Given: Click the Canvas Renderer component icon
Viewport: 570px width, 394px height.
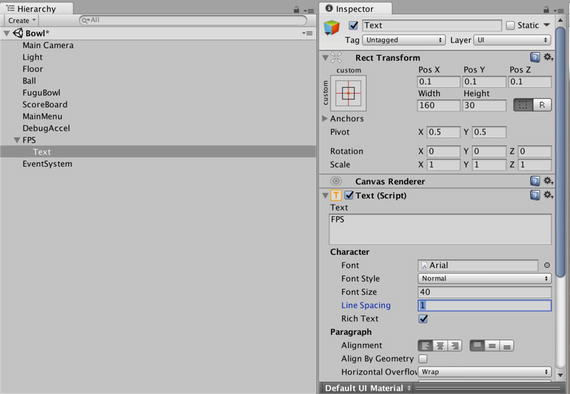Looking at the screenshot, I should 336,181.
